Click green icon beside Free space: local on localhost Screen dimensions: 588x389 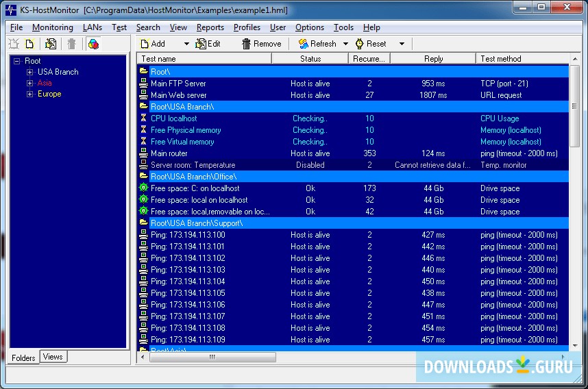point(143,199)
